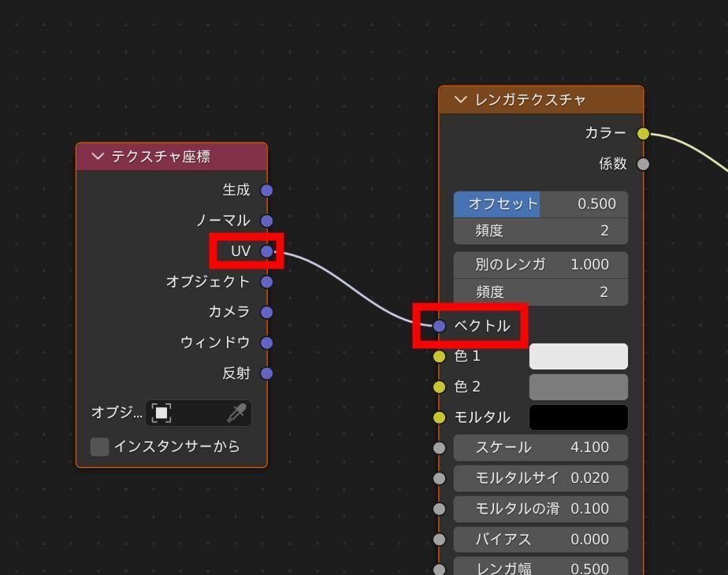Click the 頻度 field below 別のレンガ
This screenshot has height=575, width=728.
coord(541,292)
